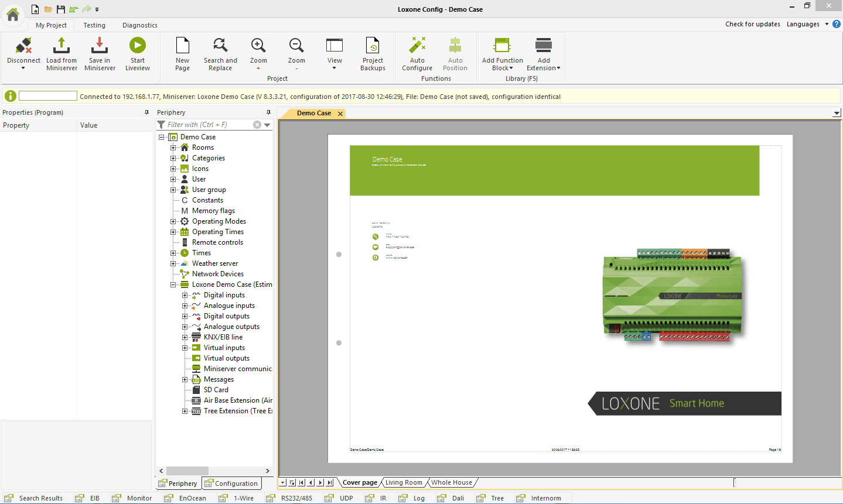
Task: Click the Zoom minus magnifier
Action: click(x=296, y=45)
